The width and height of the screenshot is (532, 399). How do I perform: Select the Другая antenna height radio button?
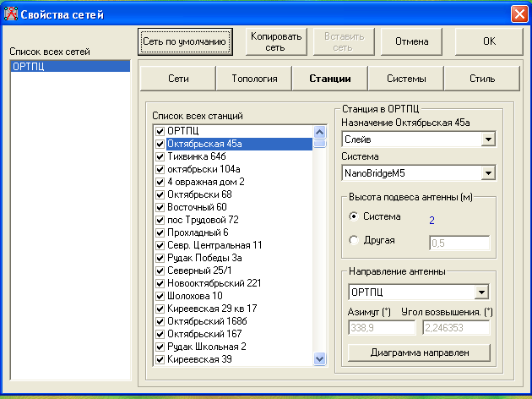[354, 240]
